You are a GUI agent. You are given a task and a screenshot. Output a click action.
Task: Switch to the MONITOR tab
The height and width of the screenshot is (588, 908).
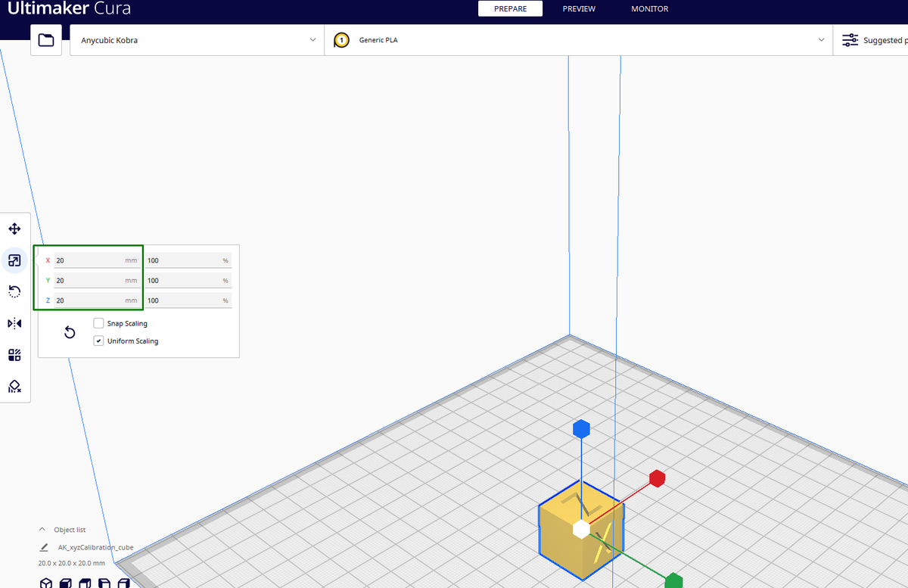[649, 8]
